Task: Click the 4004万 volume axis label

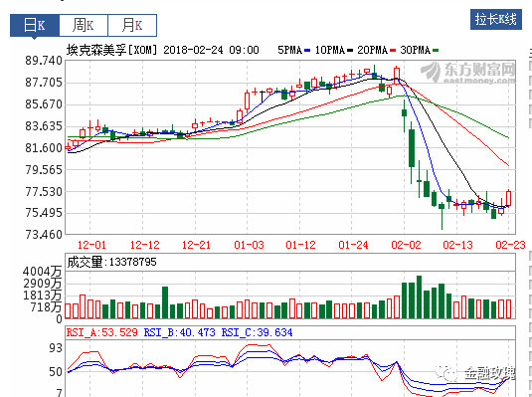Action: click(x=42, y=272)
